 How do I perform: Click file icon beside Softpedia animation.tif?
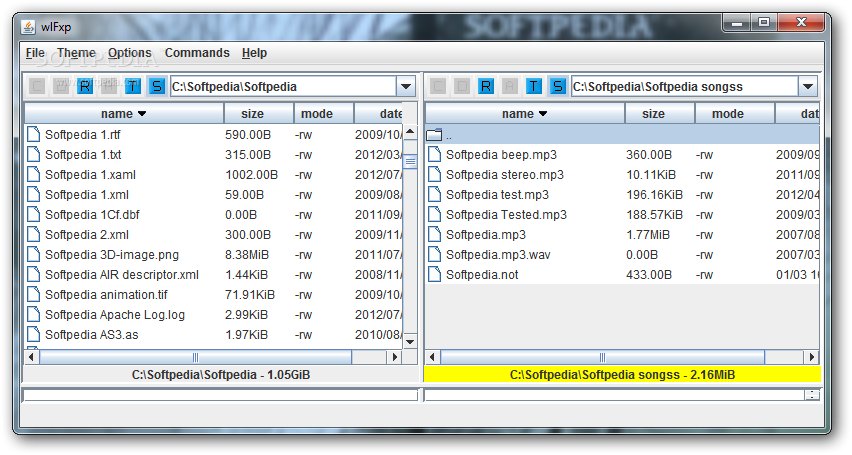[x=34, y=294]
